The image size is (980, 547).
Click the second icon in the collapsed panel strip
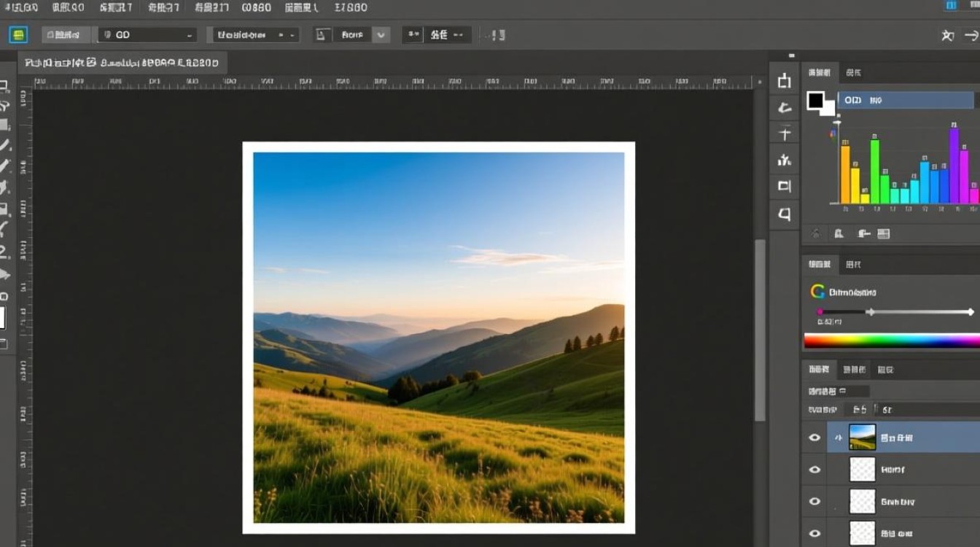tap(785, 108)
